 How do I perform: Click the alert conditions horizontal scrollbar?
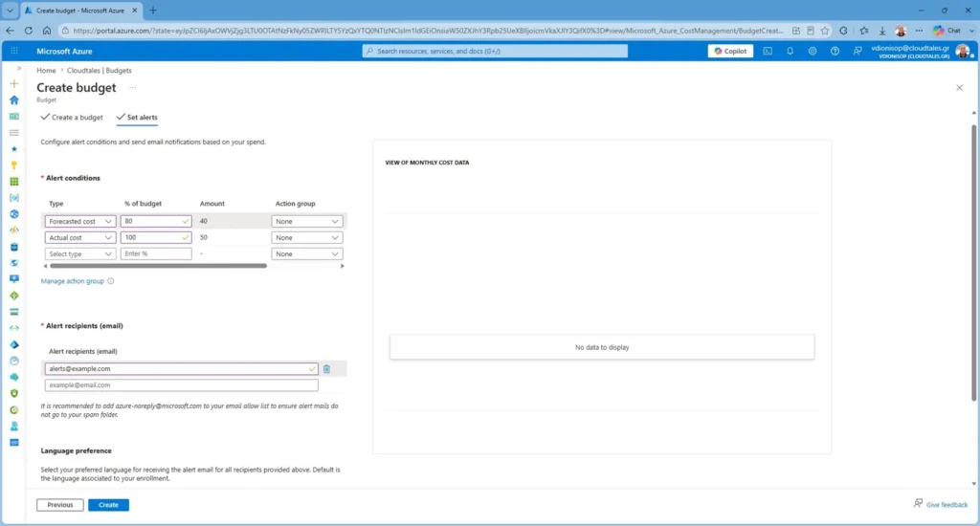(158, 266)
